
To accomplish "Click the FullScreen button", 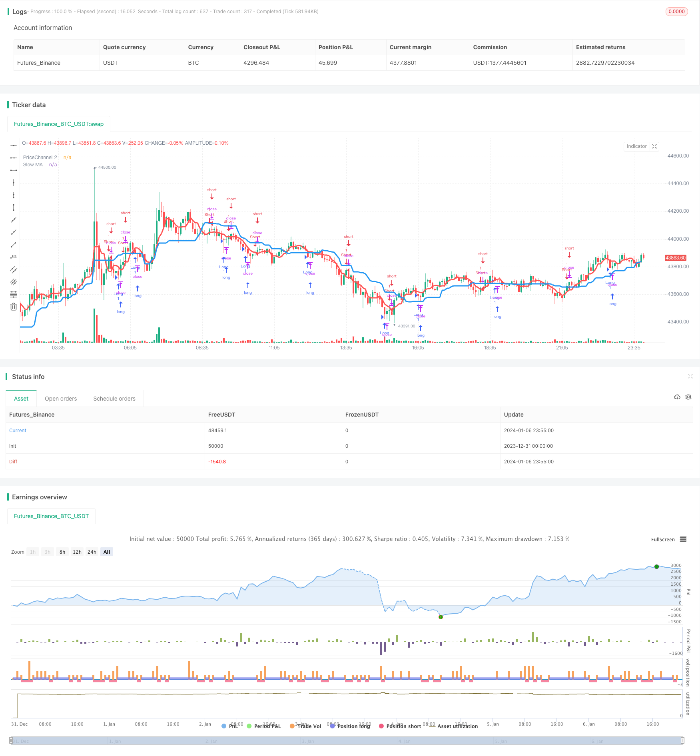I will click(x=663, y=539).
